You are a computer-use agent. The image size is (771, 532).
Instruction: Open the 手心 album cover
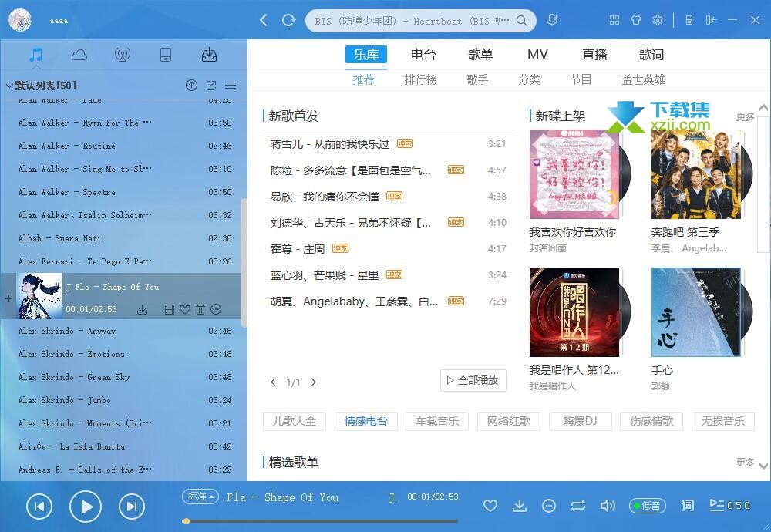pyautogui.click(x=695, y=311)
